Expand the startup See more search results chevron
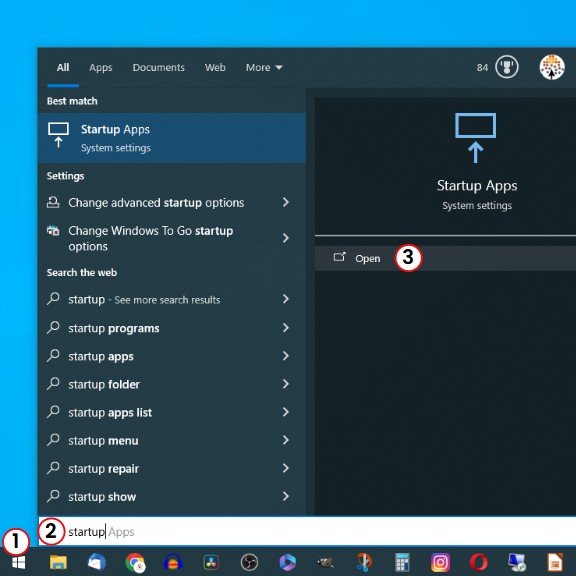 coord(286,299)
